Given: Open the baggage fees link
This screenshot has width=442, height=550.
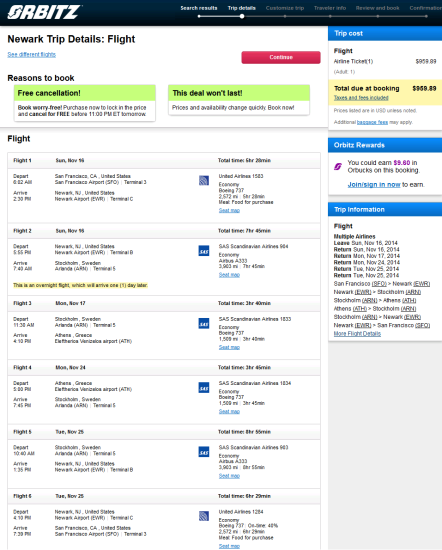Looking at the screenshot, I should pyautogui.click(x=372, y=122).
